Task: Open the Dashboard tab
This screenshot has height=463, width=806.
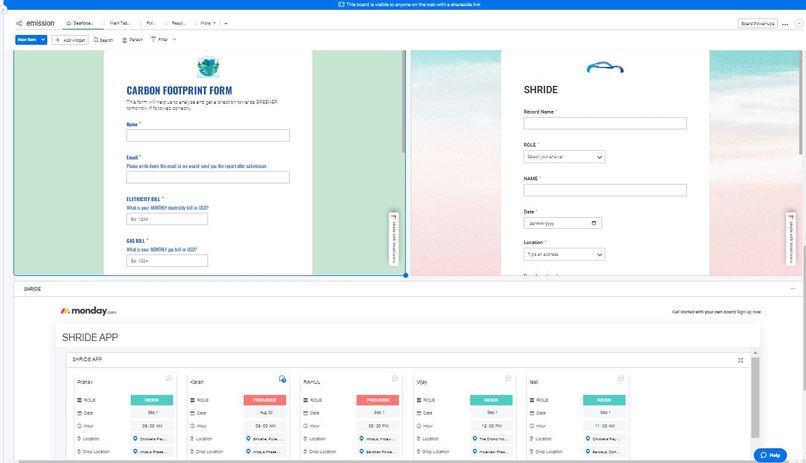Action: click(80, 23)
